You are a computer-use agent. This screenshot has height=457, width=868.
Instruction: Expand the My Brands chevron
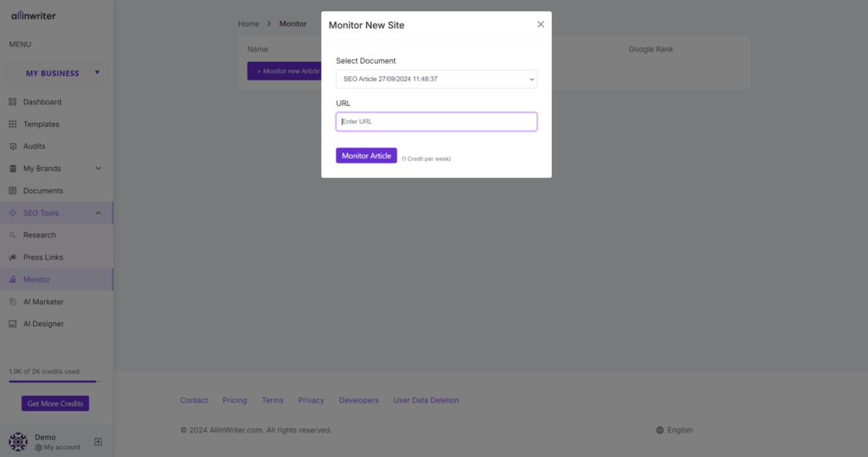[98, 169]
